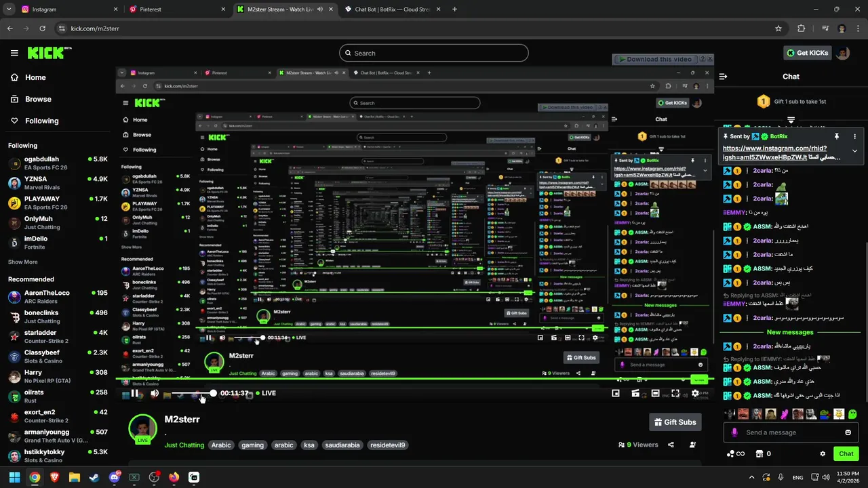Open ogabdullah's channel
The width and height of the screenshot is (868, 488).
coord(58,163)
